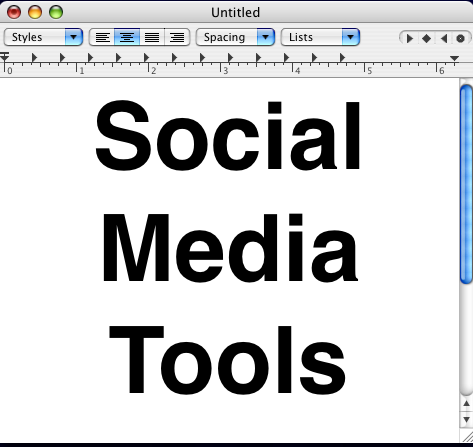Click the scroll up arrow
This screenshot has width=473, height=447.
pos(466,404)
